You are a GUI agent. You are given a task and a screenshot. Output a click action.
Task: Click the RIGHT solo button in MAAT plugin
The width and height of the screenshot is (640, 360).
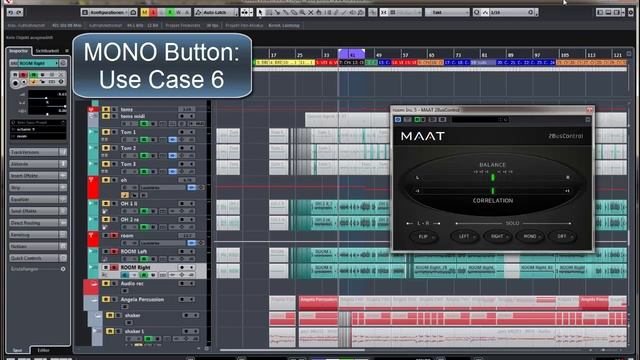497,236
